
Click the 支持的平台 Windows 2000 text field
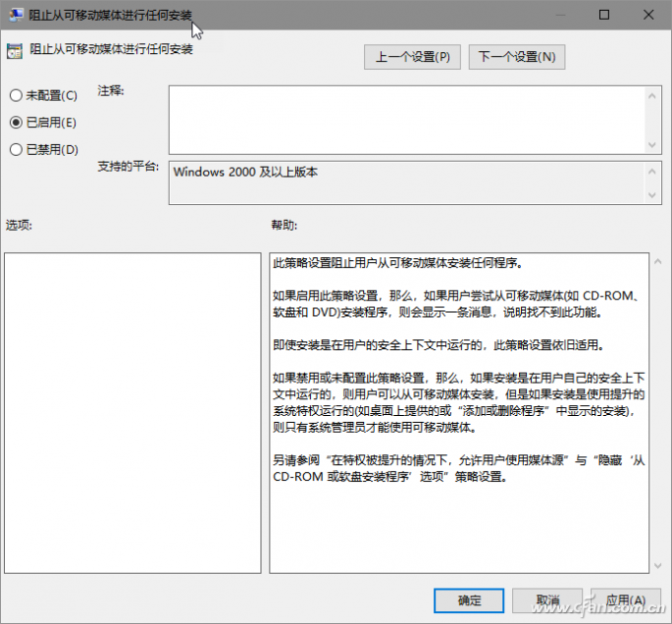[407, 182]
